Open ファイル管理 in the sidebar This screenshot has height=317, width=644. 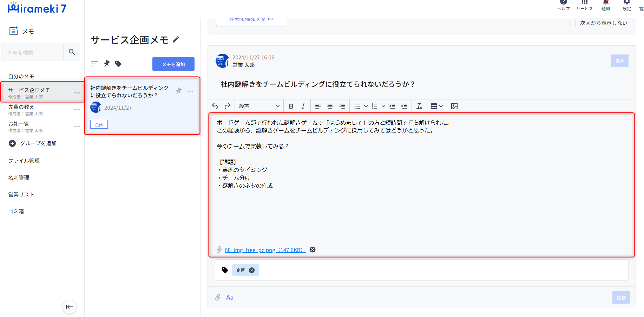(x=24, y=161)
